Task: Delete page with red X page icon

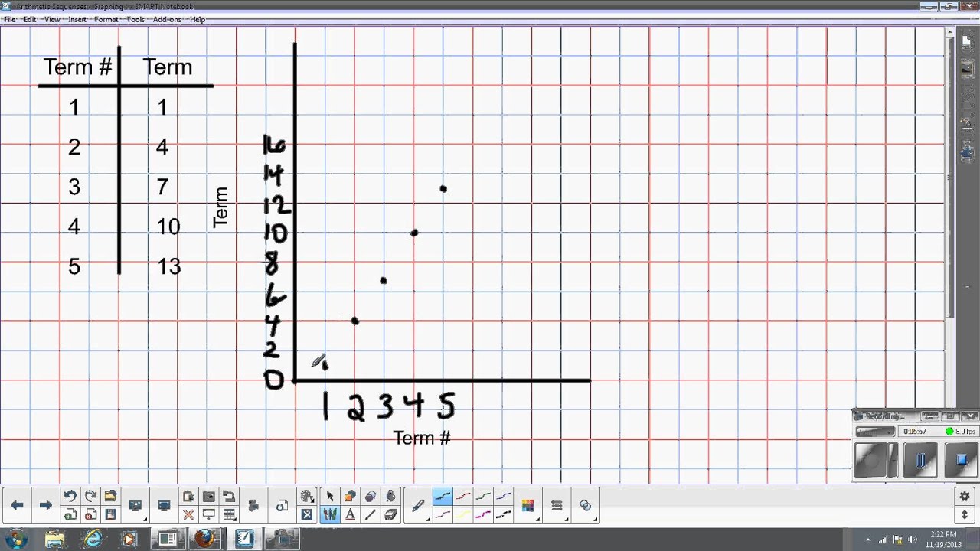Action: point(90,514)
